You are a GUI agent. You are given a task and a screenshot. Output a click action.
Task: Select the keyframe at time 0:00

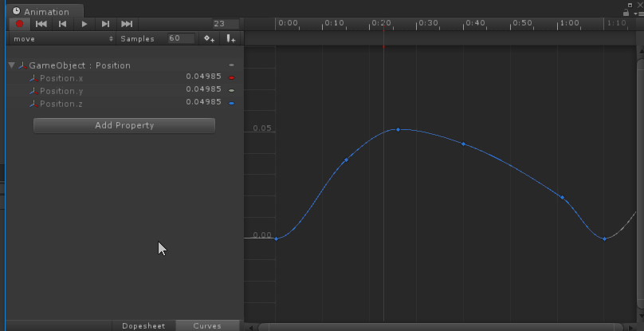point(276,239)
